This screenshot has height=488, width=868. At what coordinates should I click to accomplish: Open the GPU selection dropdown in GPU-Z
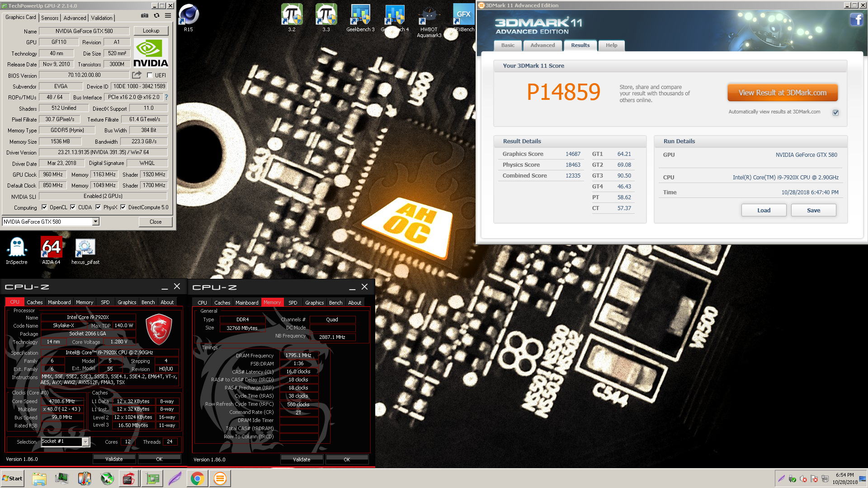click(95, 222)
